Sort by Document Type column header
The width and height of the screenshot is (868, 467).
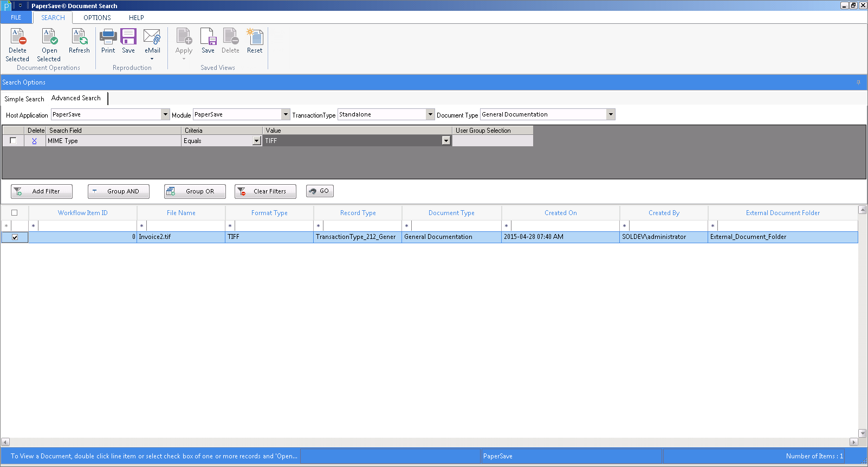(451, 213)
